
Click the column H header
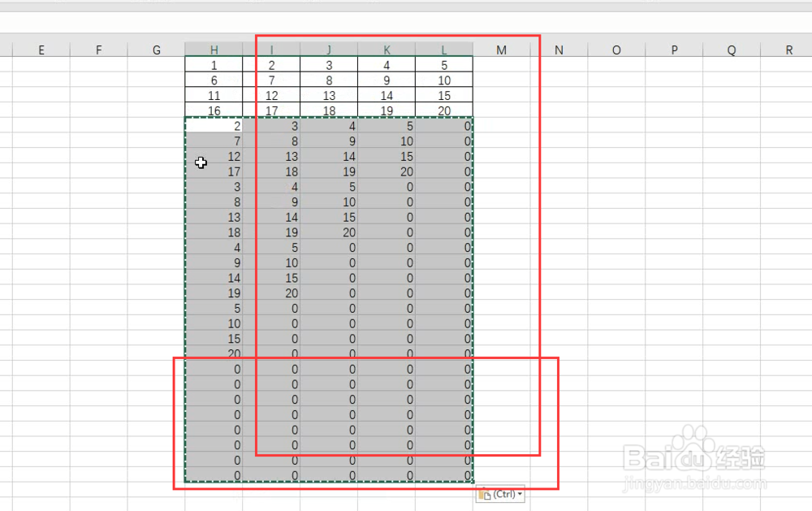pos(214,50)
